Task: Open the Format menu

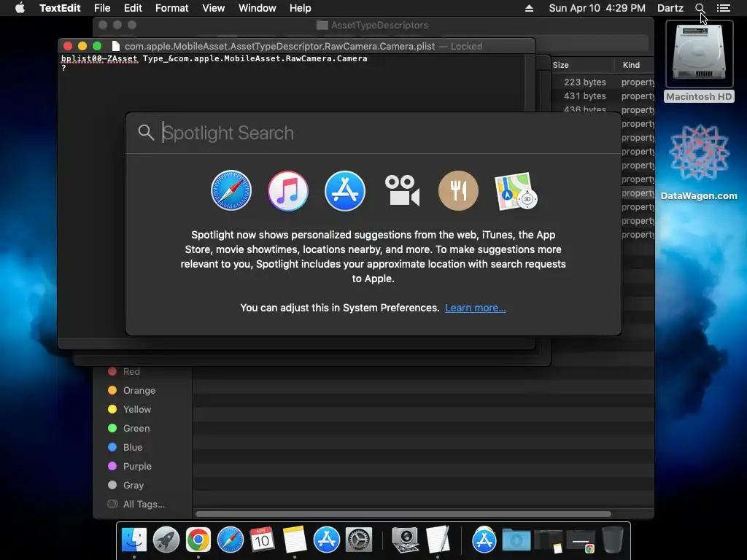Action: click(x=172, y=8)
